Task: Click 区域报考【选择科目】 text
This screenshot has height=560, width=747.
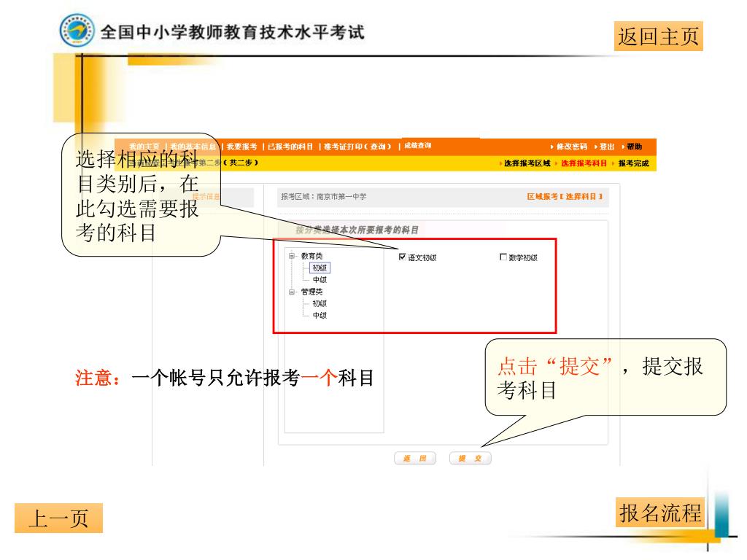Action: [x=565, y=197]
